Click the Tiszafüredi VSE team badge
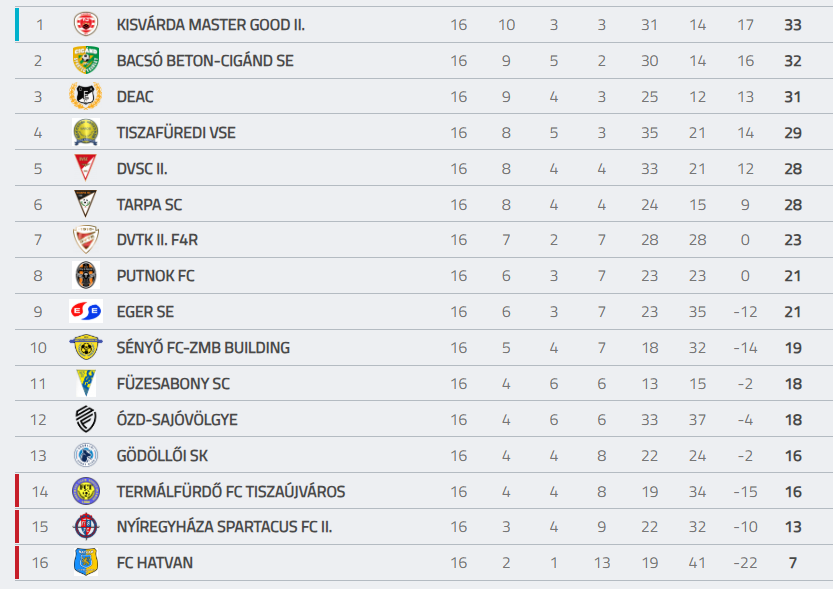833x589 pixels. [86, 133]
